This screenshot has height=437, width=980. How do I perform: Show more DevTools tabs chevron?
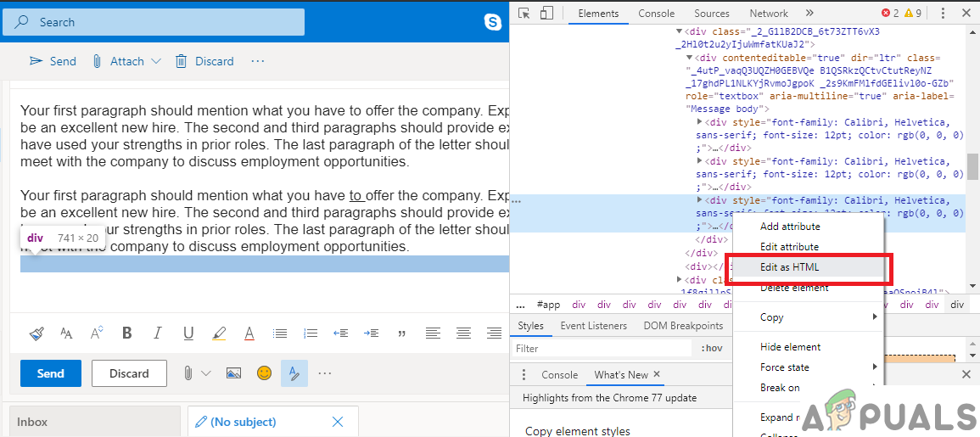tap(809, 13)
